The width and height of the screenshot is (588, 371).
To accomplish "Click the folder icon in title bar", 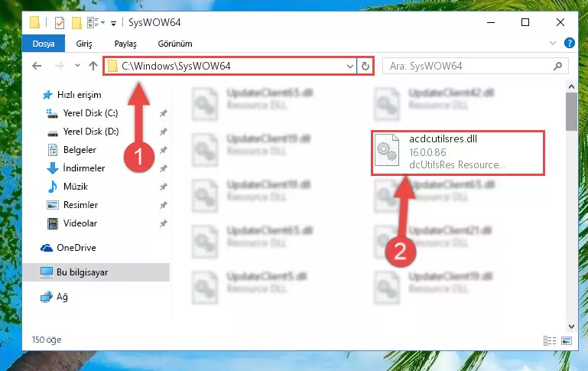I will [x=34, y=22].
